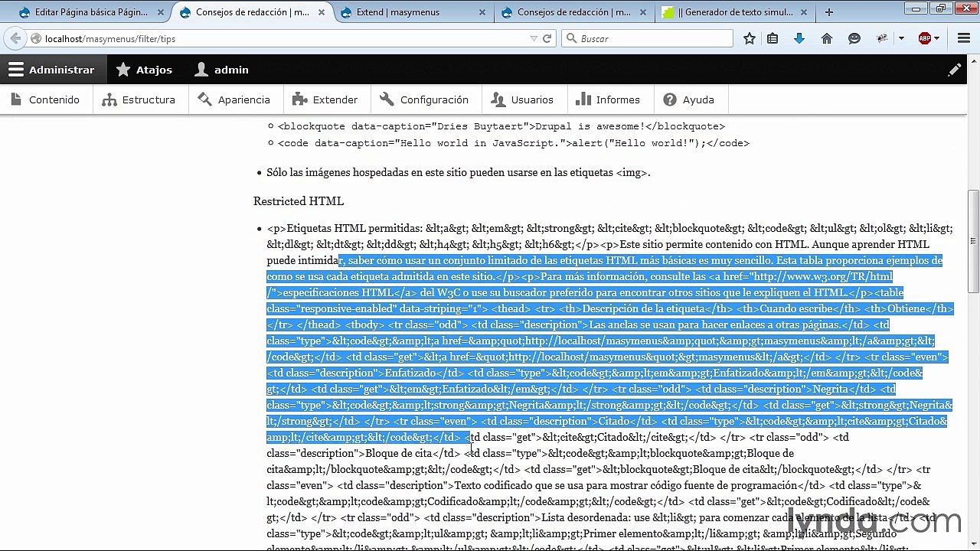Click the blockquote data-caption example line
Image resolution: width=980 pixels, height=551 pixels.
[501, 126]
